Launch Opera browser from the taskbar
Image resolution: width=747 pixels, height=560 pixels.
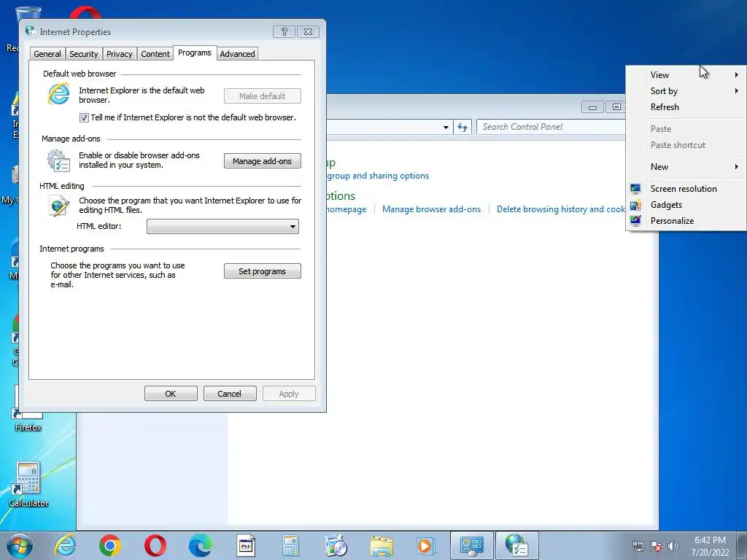coord(155,545)
